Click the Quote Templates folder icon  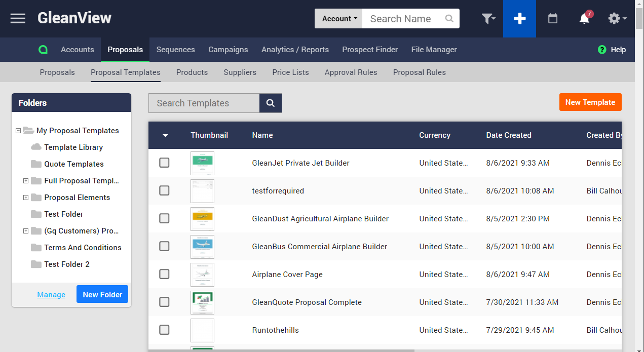tap(36, 164)
